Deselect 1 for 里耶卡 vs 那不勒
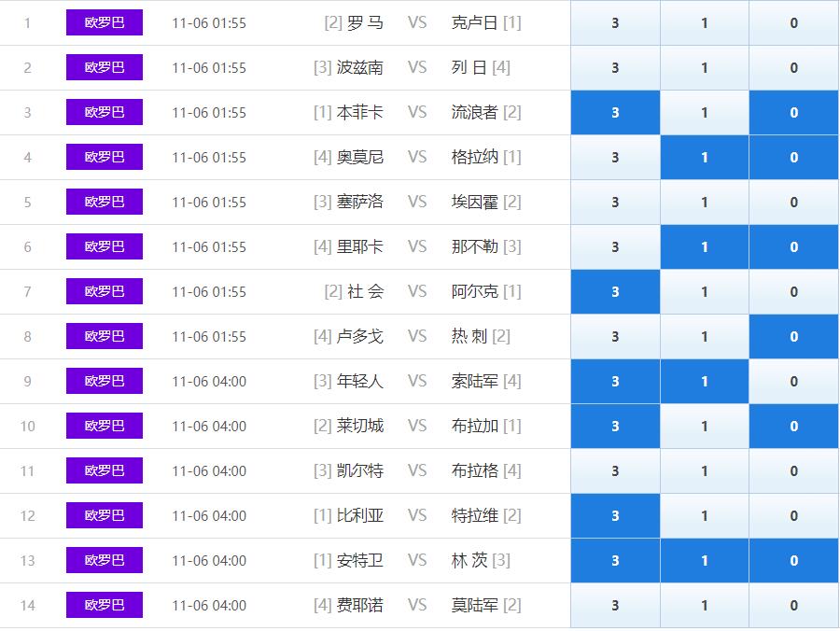The height and width of the screenshot is (631, 840). point(705,247)
